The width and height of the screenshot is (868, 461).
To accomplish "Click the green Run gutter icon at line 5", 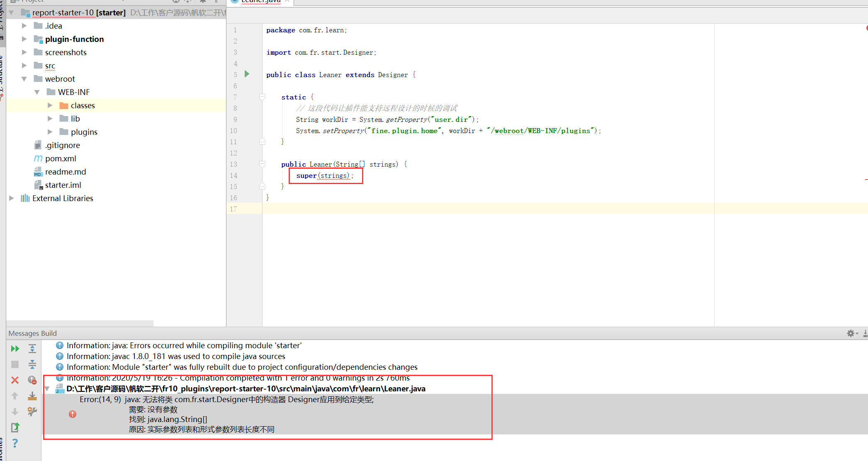I will click(x=247, y=74).
